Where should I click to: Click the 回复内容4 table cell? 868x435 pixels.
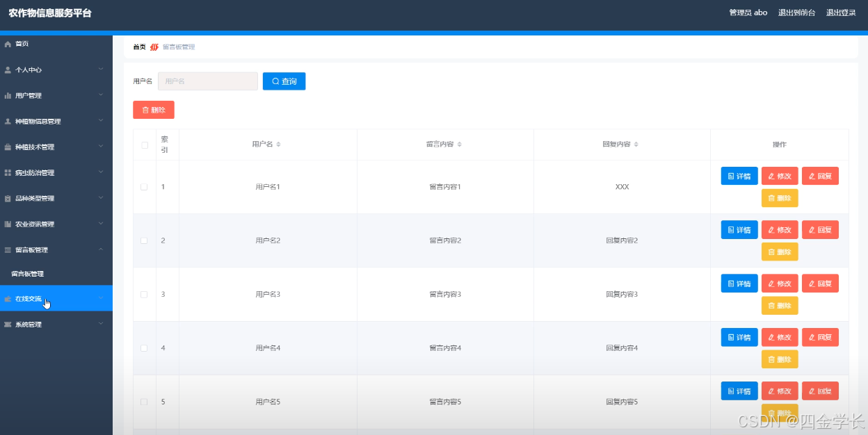click(622, 348)
